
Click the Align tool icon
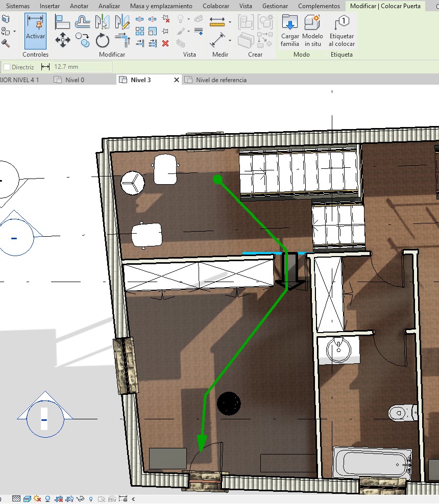pyautogui.click(x=63, y=22)
